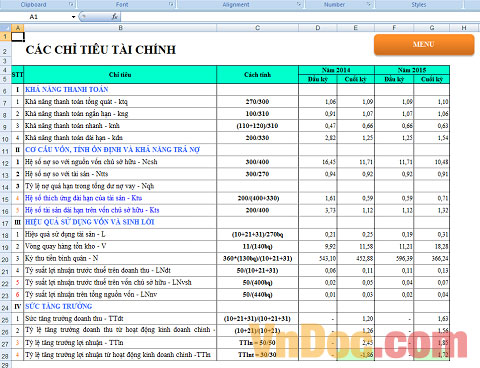Select column F header
This screenshot has height=368, width=480.
click(x=394, y=28)
